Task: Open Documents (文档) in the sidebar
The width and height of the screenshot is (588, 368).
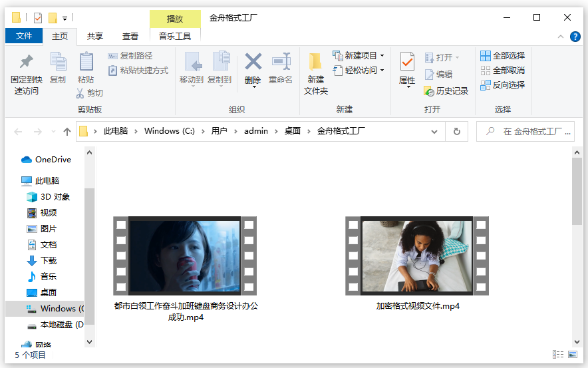Action: pyautogui.click(x=42, y=245)
